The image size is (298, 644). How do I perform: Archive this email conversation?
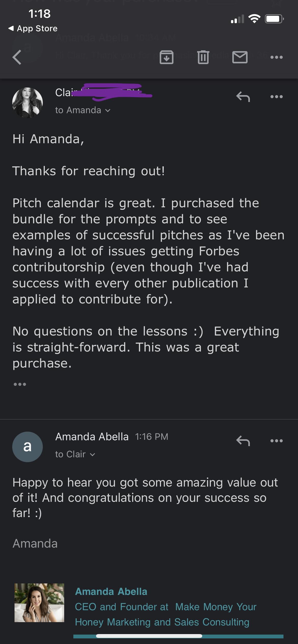pyautogui.click(x=166, y=57)
